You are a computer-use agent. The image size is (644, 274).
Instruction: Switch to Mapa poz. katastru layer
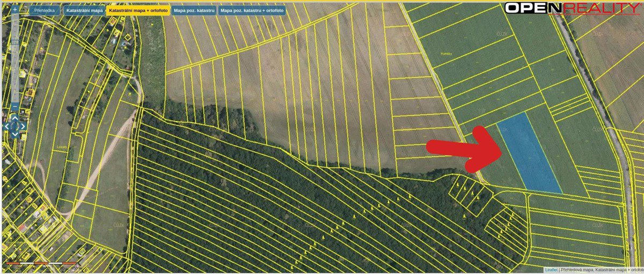point(194,10)
